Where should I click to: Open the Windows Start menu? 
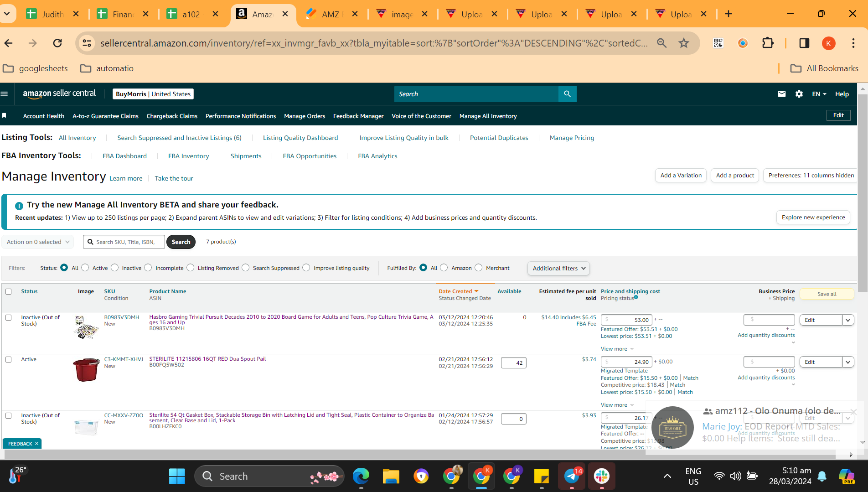pyautogui.click(x=177, y=476)
